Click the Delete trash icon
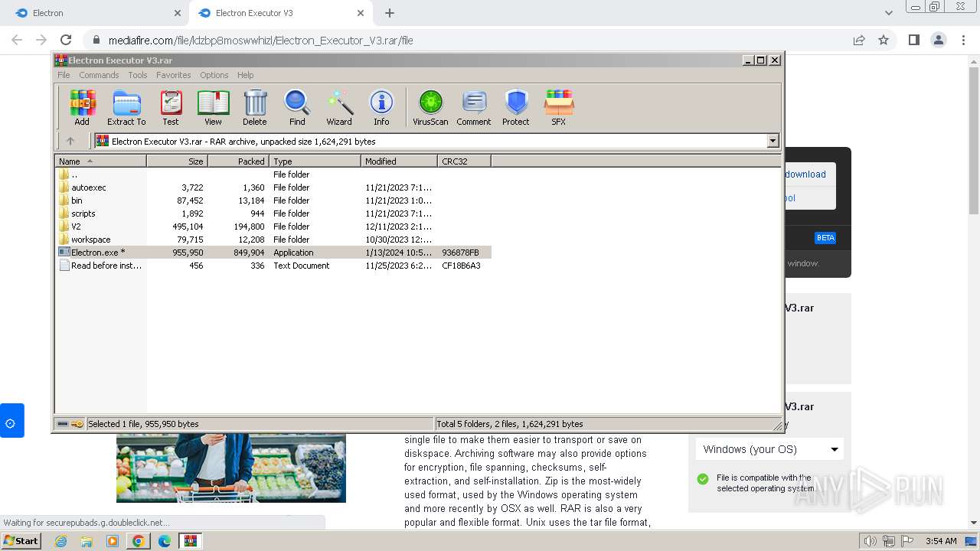 click(255, 107)
